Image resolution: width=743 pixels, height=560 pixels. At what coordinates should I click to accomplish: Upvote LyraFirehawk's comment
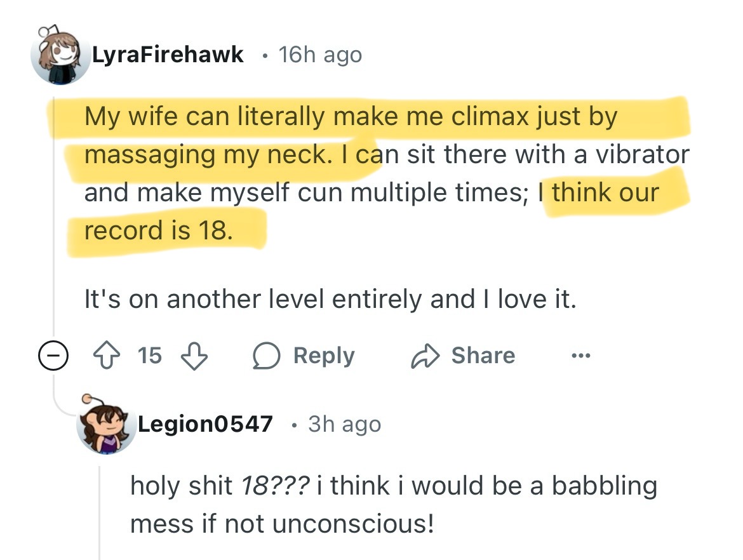(106, 356)
